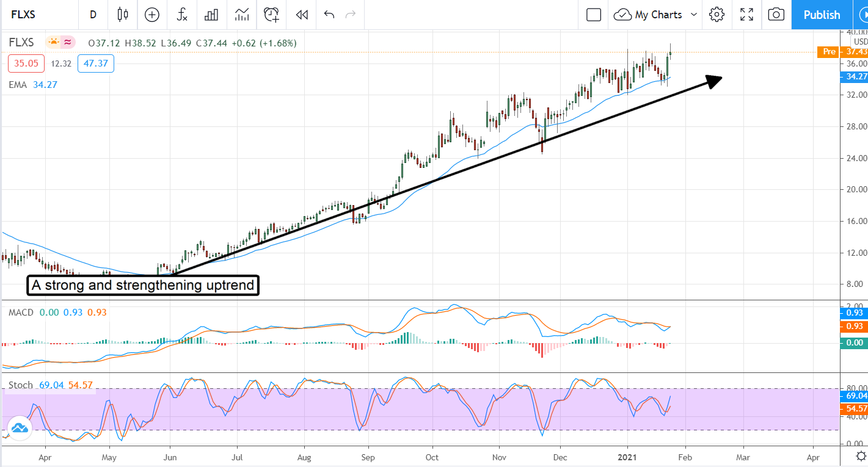Take a chart snapshot with camera icon
This screenshot has width=868, height=467.
tap(776, 15)
